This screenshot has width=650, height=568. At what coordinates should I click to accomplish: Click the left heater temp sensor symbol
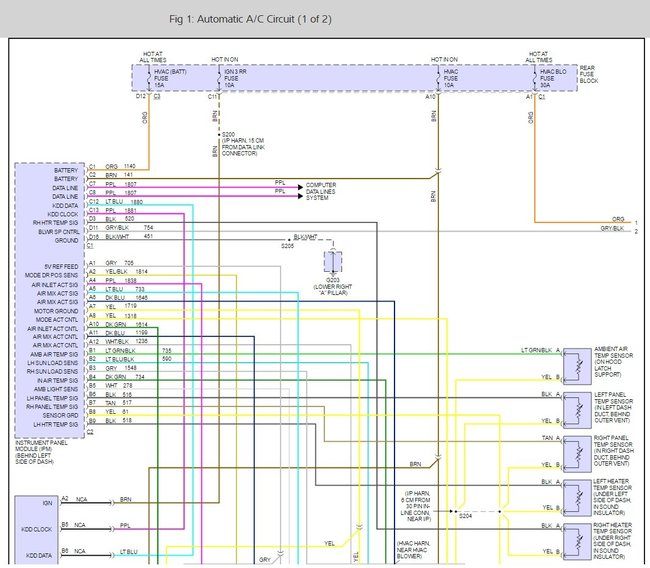click(577, 498)
